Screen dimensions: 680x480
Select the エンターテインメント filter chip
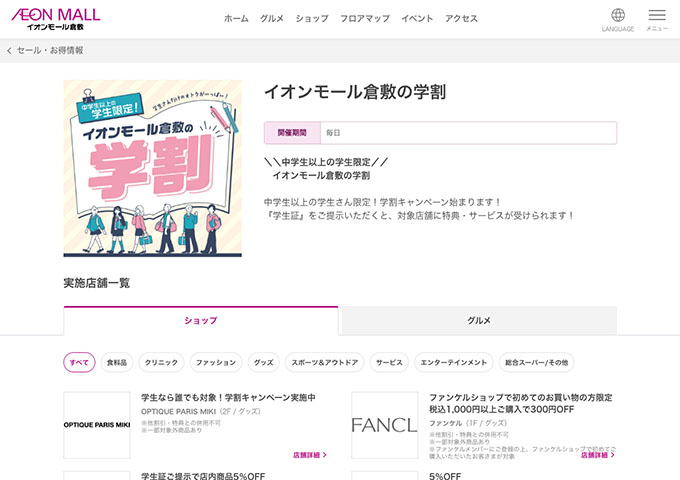[454, 362]
